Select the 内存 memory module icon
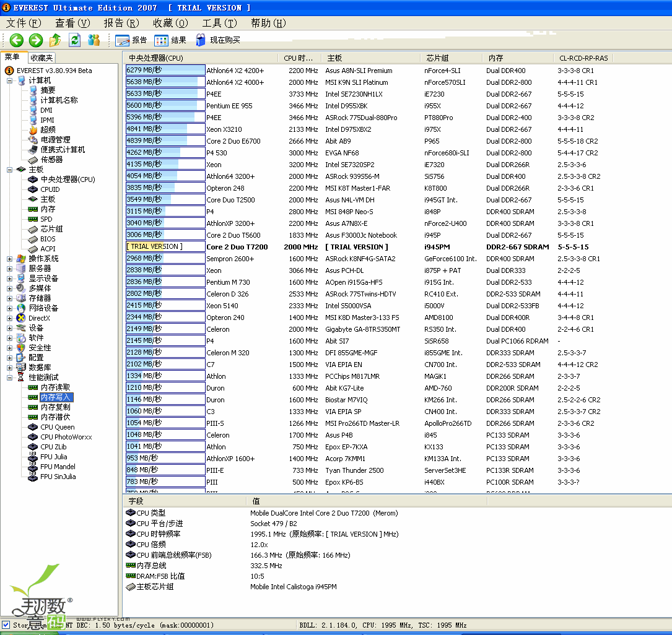Screen dimensions: 672x635 click(x=33, y=209)
